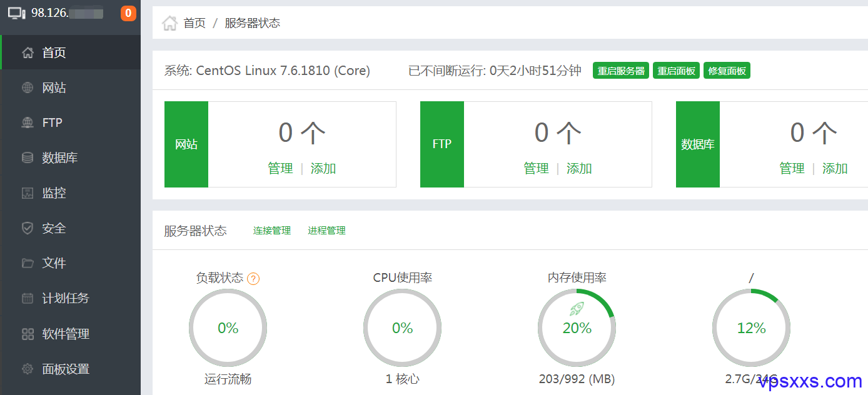This screenshot has height=395, width=868.
Task: Open the 连接管理 link
Action: point(272,231)
